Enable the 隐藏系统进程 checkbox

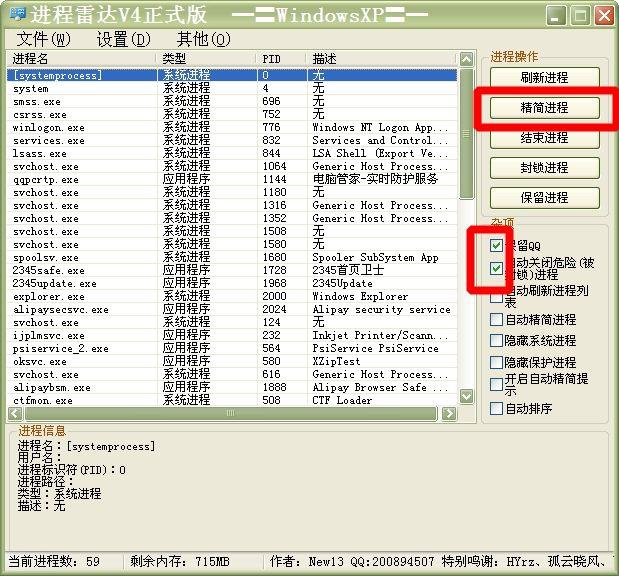point(496,340)
